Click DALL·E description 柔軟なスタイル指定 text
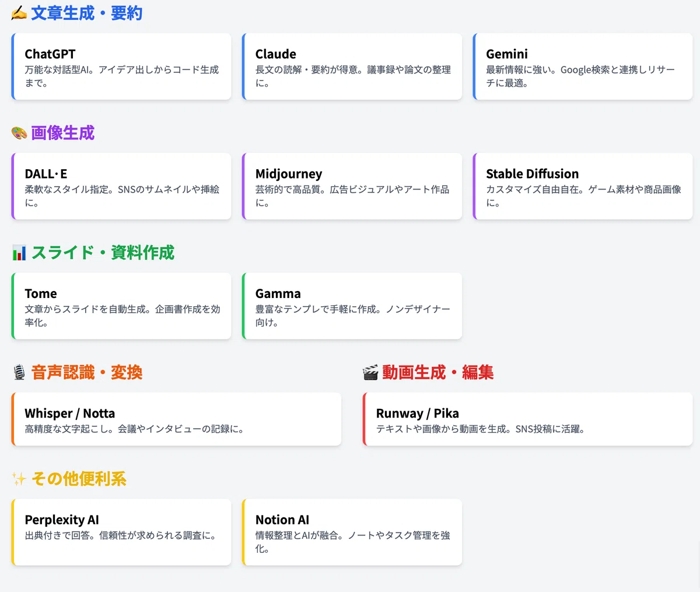The width and height of the screenshot is (700, 592). click(66, 189)
